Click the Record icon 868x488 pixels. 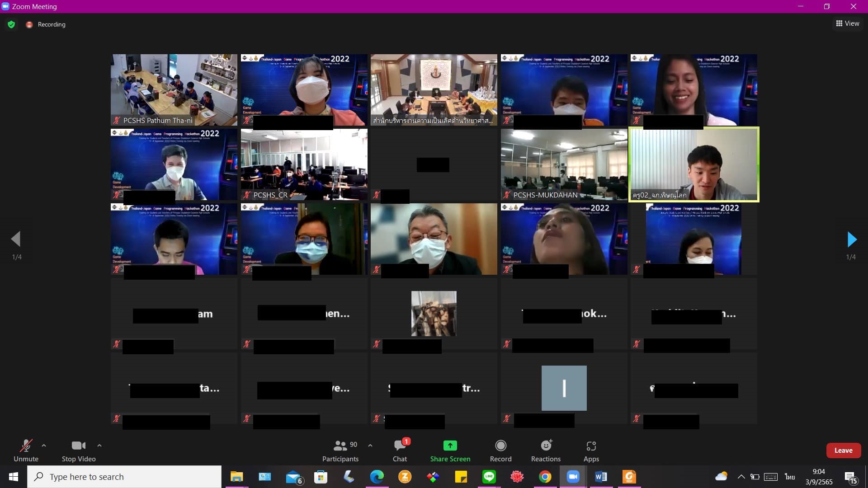point(500,446)
